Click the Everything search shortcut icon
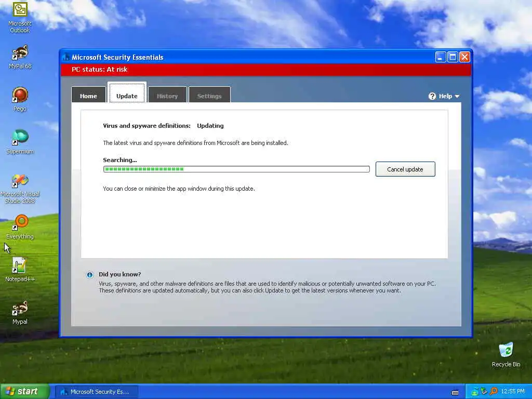 tap(20, 222)
